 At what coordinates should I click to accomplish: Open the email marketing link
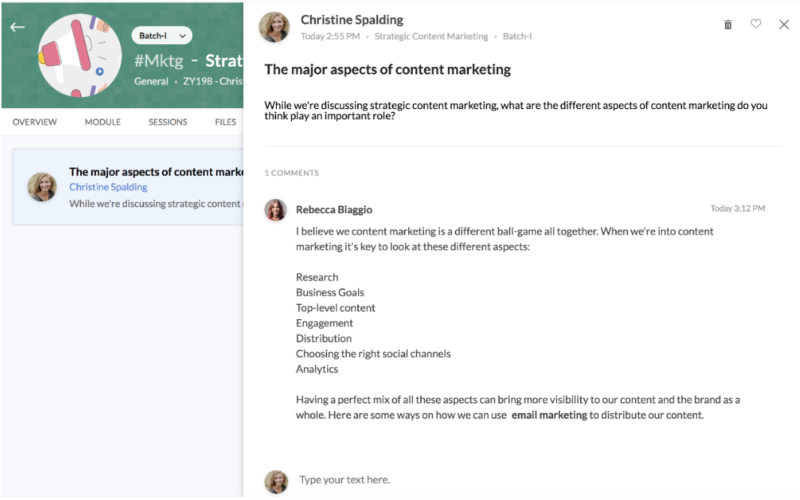549,416
